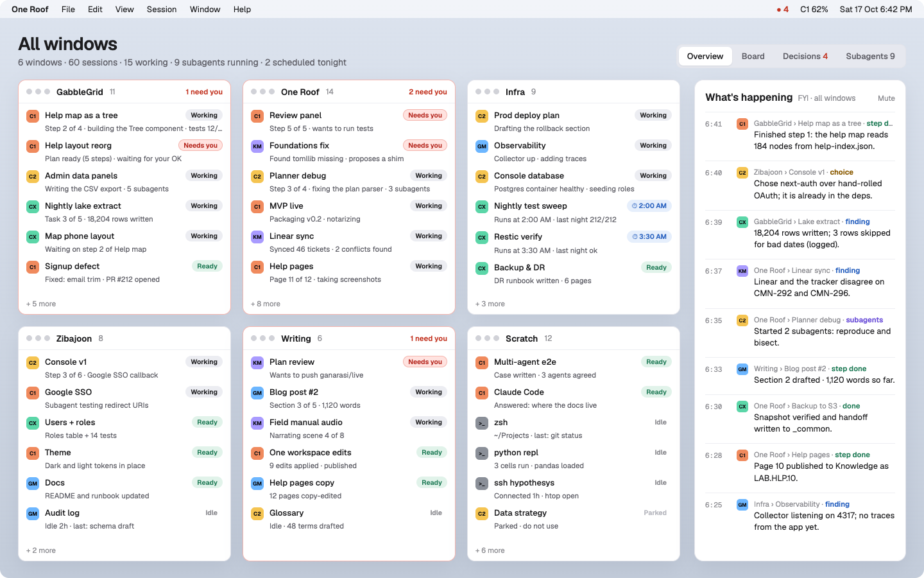Click terminal icon beside python repl
924x578 pixels.
[x=482, y=453]
